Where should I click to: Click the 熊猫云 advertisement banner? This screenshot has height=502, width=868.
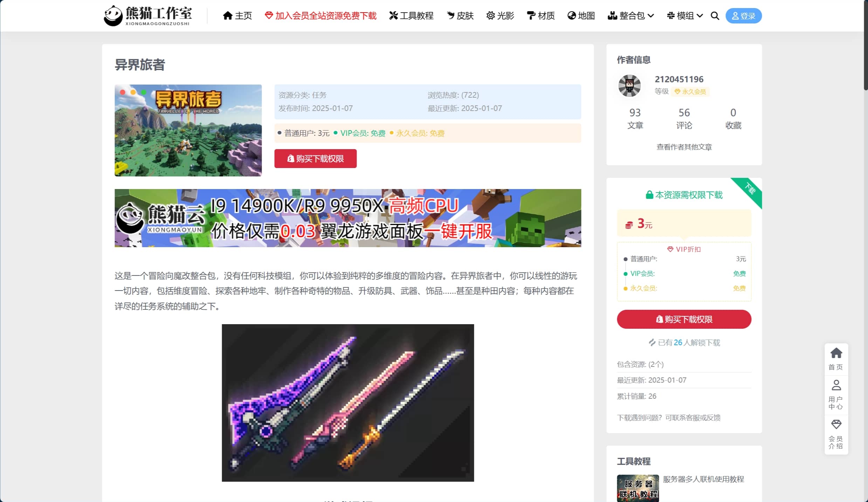point(347,218)
